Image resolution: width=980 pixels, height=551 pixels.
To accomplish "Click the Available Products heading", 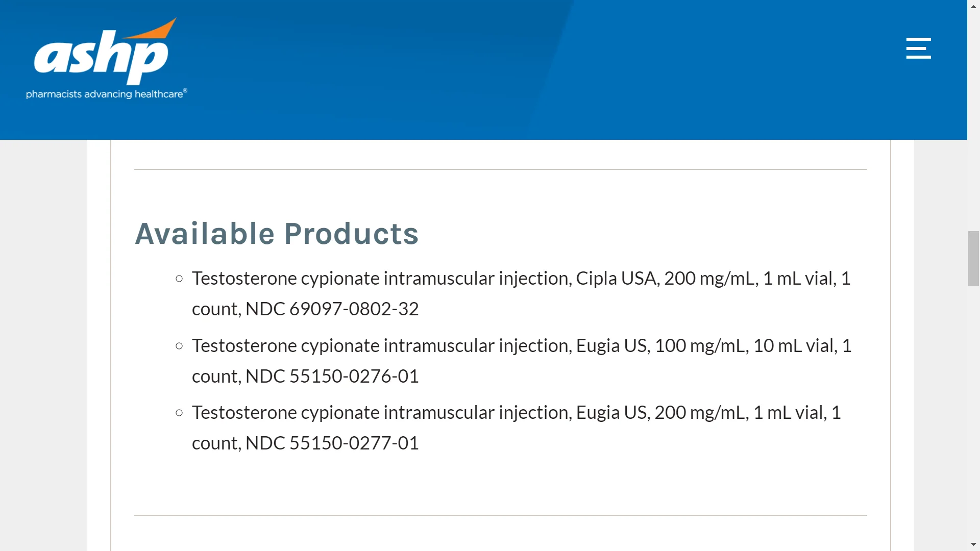I will pyautogui.click(x=277, y=234).
